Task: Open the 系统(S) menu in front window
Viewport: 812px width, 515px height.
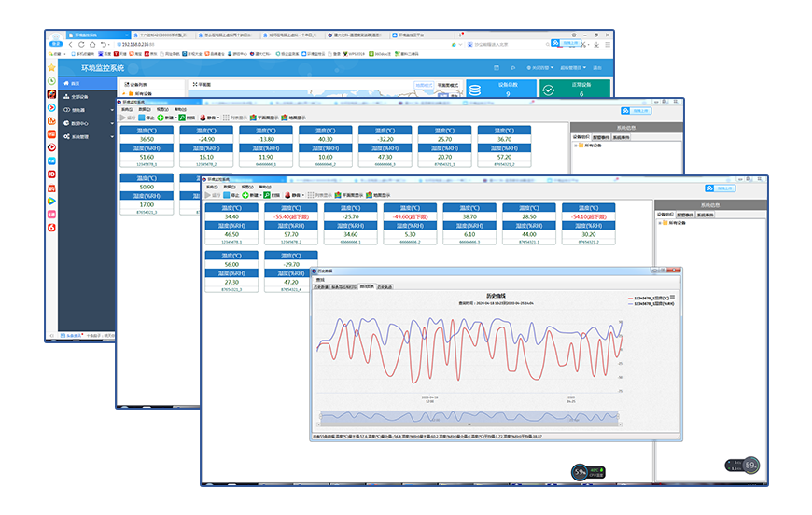Action: [x=212, y=187]
